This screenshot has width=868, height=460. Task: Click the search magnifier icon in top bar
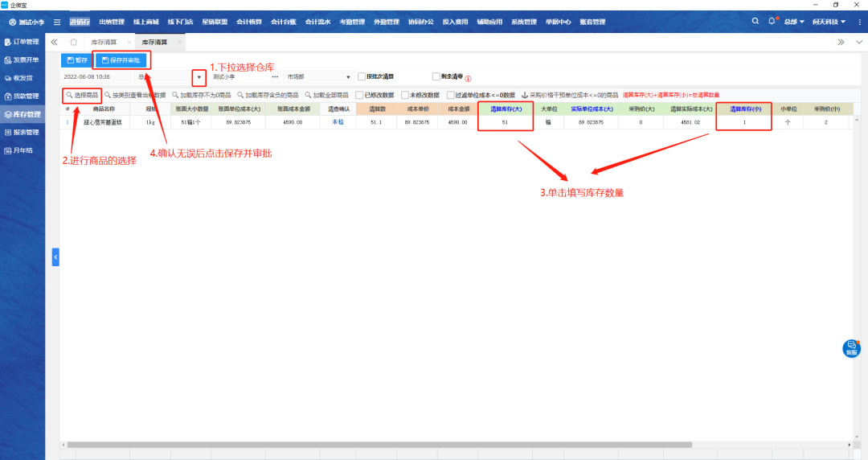755,21
